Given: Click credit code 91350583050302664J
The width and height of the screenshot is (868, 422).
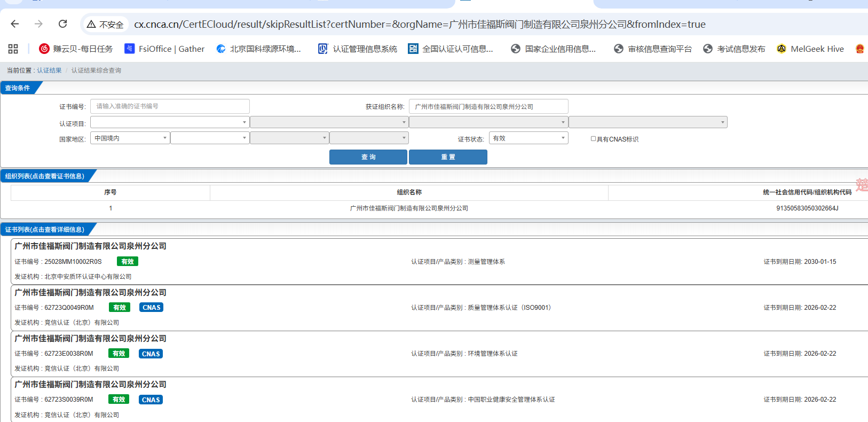Looking at the screenshot, I should coord(807,208).
